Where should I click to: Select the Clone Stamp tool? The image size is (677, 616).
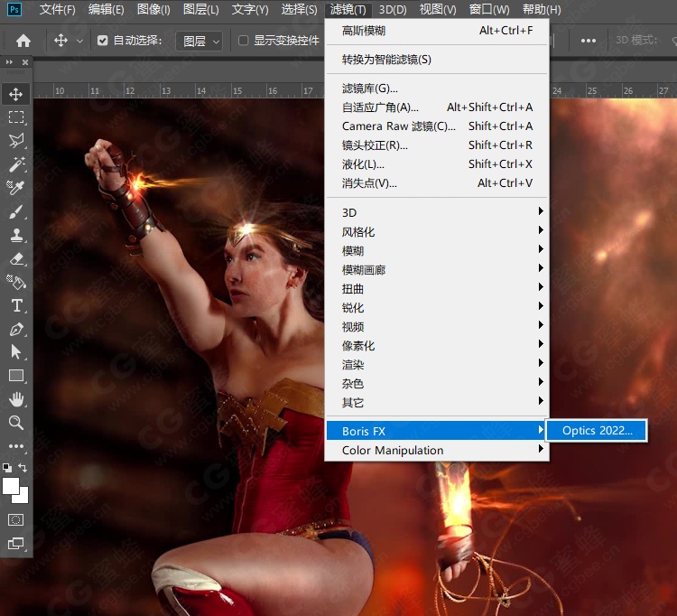tap(16, 235)
